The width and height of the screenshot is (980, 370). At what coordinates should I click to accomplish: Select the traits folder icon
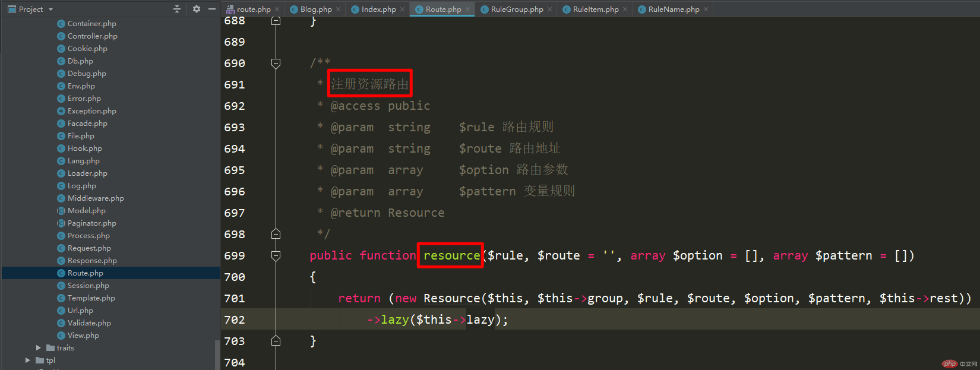(x=50, y=348)
